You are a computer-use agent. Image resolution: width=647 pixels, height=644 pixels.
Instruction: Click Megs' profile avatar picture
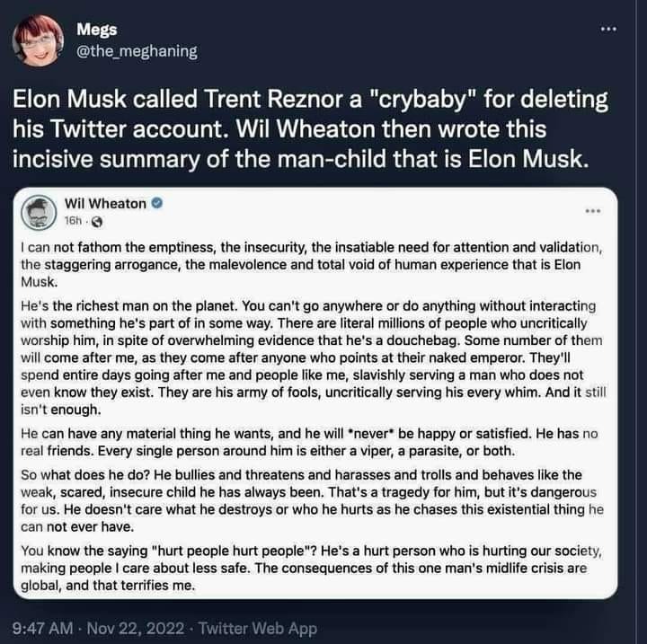(39, 39)
